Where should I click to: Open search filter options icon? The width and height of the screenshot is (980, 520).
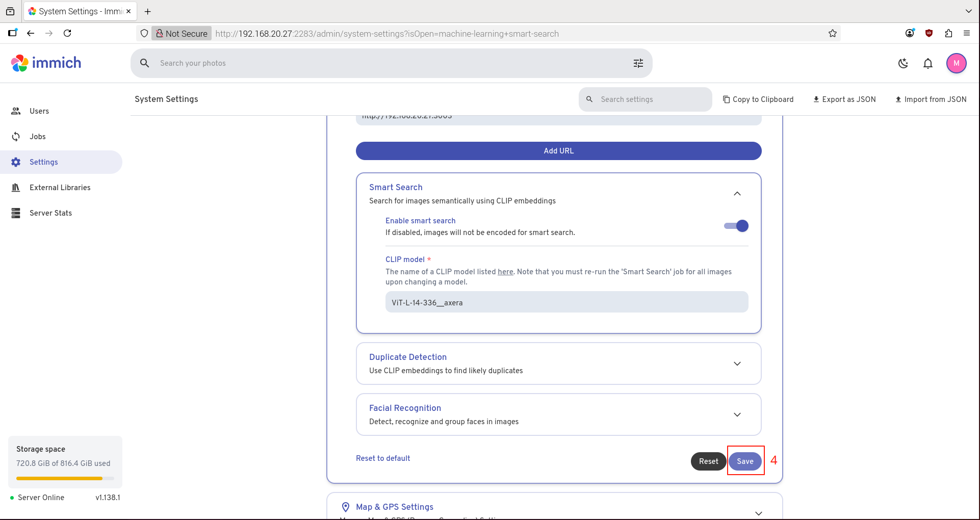coord(638,63)
